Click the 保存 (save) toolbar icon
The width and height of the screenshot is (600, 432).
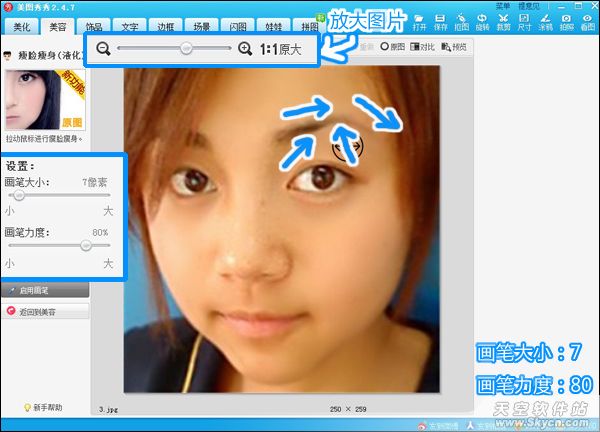coord(440,22)
